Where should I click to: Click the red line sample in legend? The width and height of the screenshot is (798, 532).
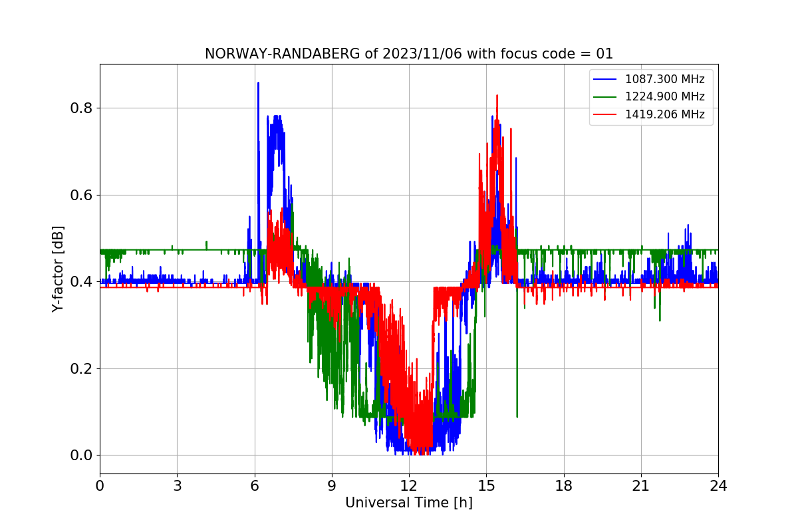point(606,115)
